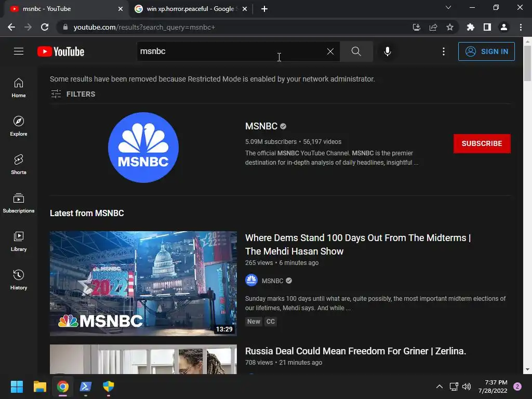The width and height of the screenshot is (532, 399).
Task: Go forward in browser
Action: point(28,27)
